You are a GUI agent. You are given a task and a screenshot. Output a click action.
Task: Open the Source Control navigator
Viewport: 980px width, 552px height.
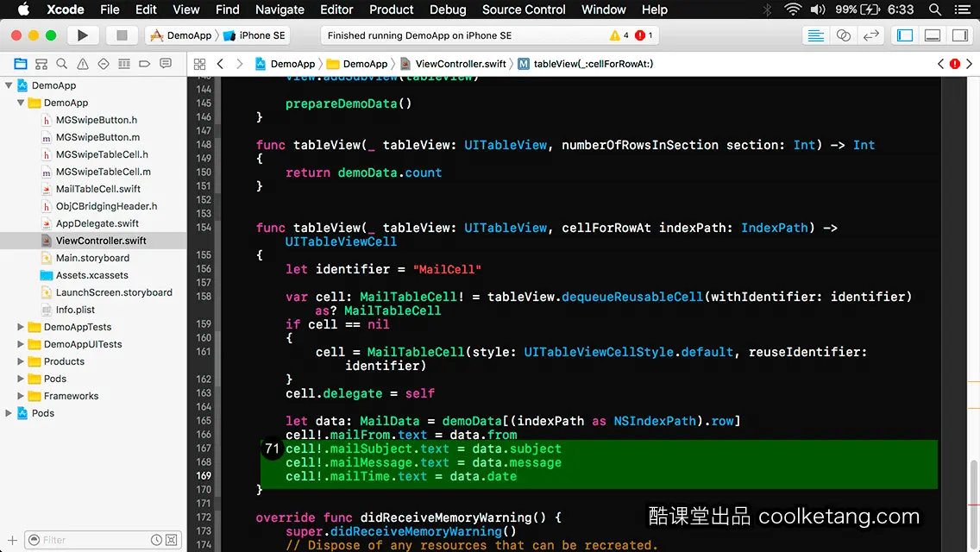click(x=41, y=64)
